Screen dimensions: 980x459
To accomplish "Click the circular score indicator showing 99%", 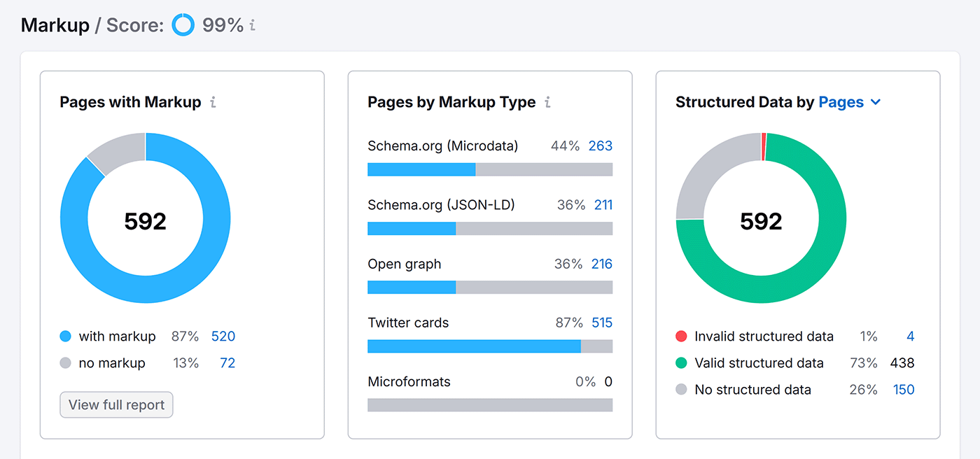I will click(x=182, y=24).
